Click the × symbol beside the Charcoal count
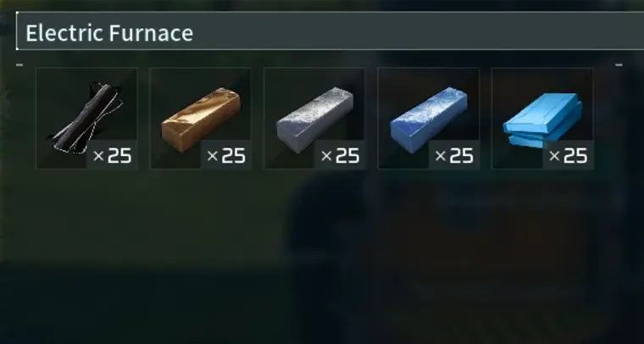The image size is (644, 344). point(98,156)
